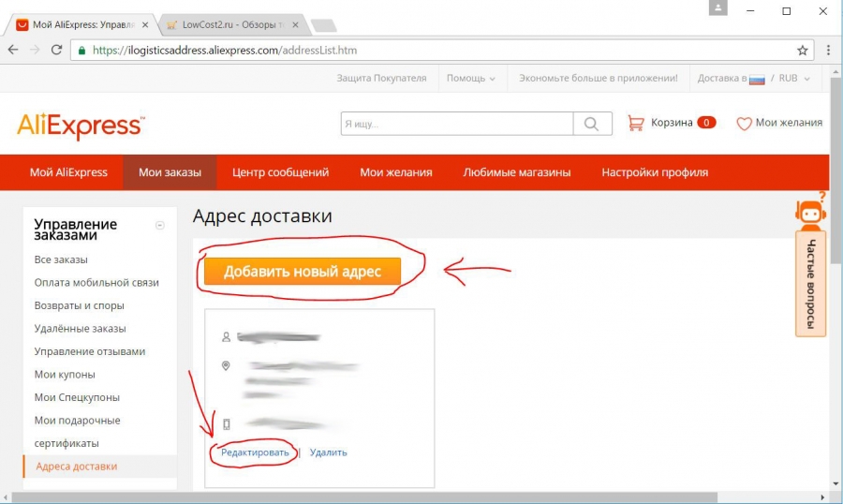Close the Мой AliExpress tab
The image size is (843, 504).
[x=144, y=24]
